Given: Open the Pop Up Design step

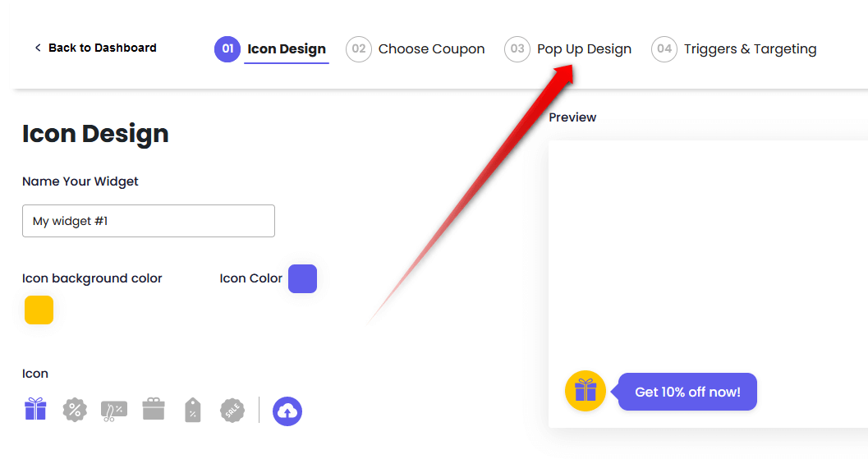Looking at the screenshot, I should click(584, 49).
